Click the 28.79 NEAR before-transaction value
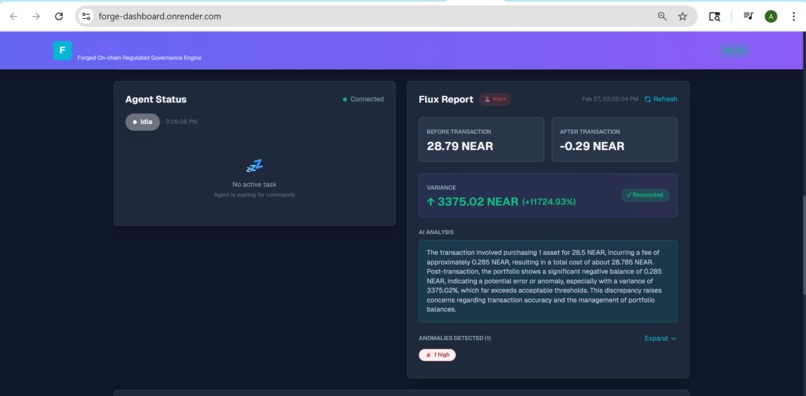806x396 pixels. pyautogui.click(x=460, y=146)
